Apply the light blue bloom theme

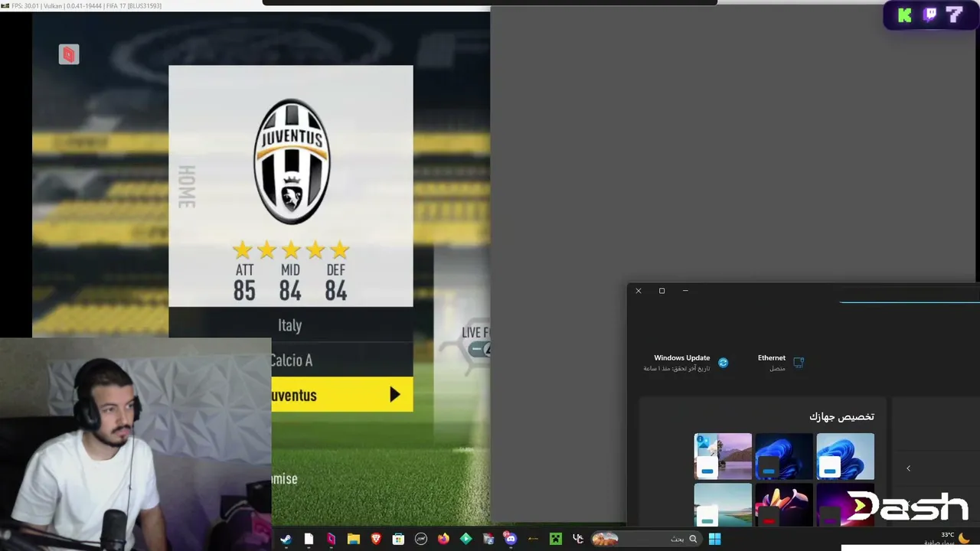[845, 456]
